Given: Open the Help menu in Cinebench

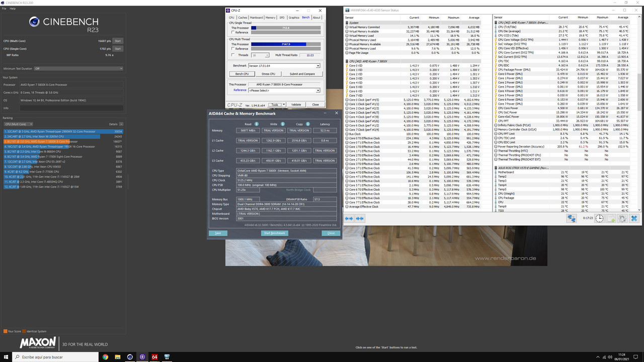Looking at the screenshot, I should click(13, 9).
